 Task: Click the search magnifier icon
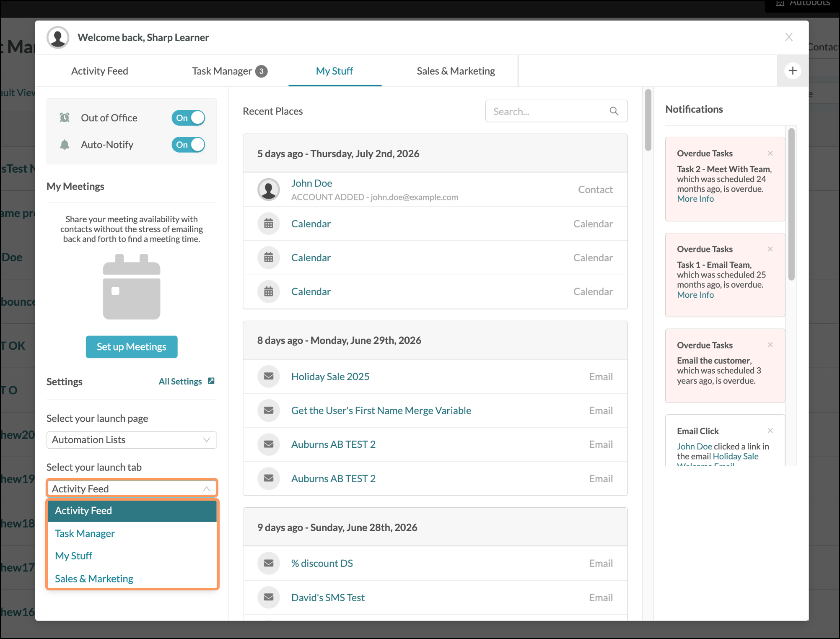[614, 111]
